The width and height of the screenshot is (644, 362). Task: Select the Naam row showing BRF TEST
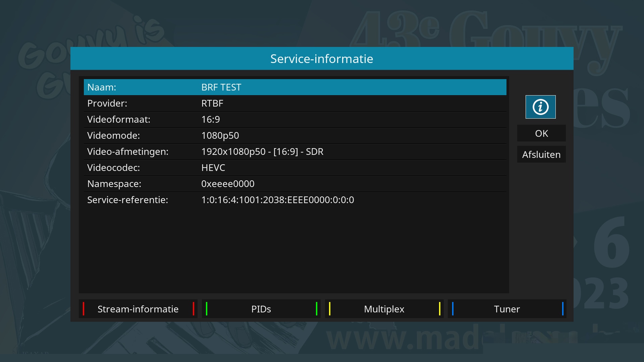[x=295, y=87]
